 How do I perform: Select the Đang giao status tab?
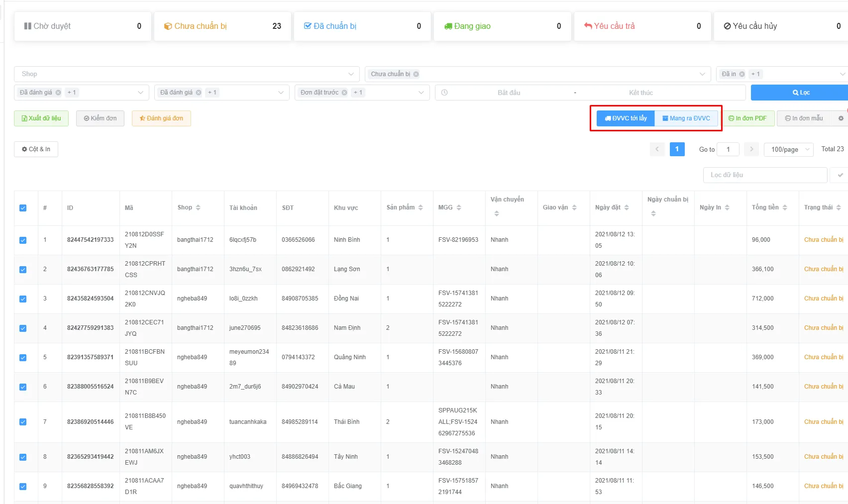503,26
